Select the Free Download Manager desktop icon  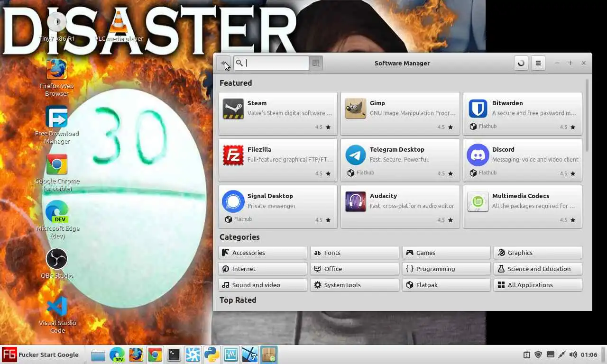57,126
